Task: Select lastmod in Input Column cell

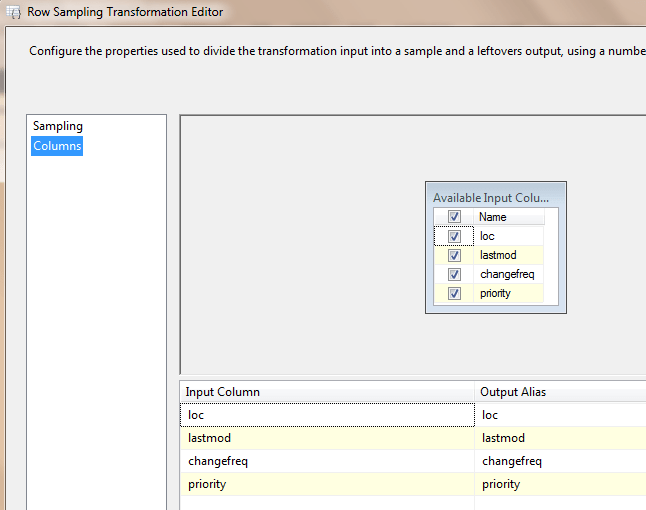Action: [327, 438]
